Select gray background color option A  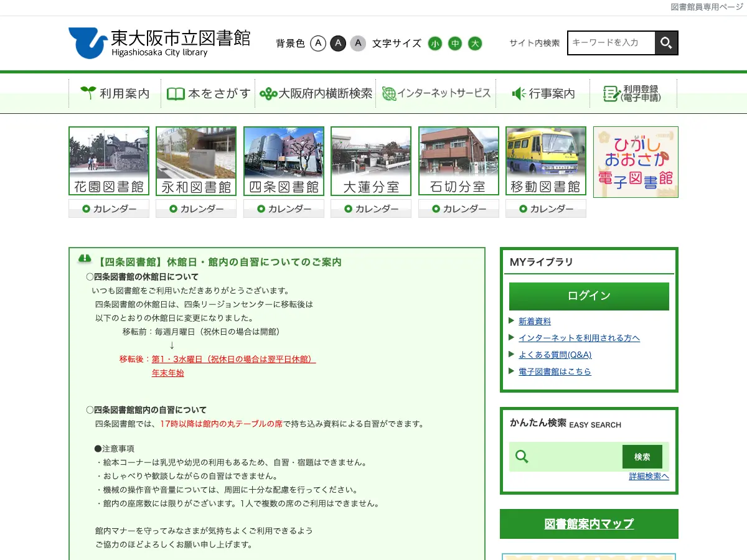tap(358, 43)
